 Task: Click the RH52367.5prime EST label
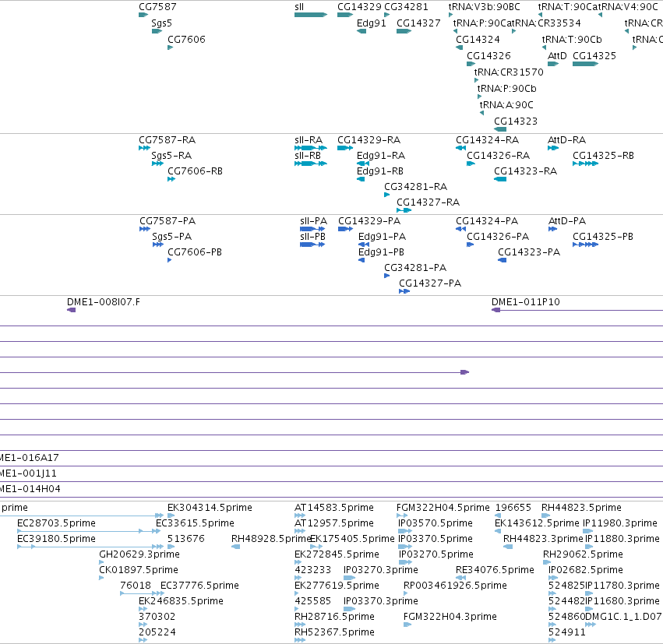(x=334, y=632)
